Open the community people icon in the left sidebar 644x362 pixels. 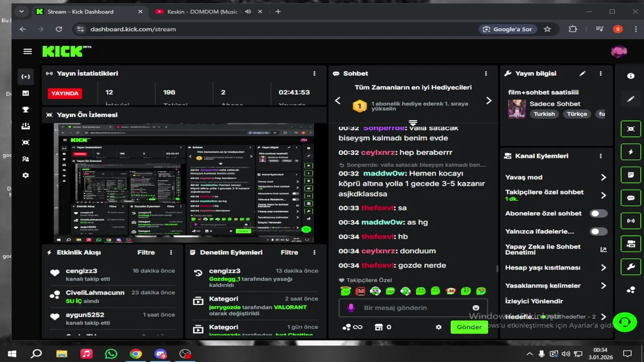pos(26,159)
